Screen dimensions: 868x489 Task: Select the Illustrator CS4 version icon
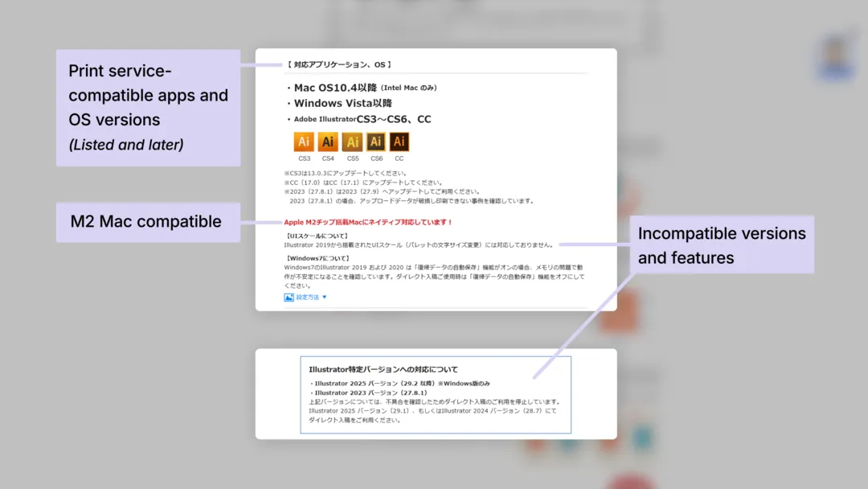click(x=328, y=141)
